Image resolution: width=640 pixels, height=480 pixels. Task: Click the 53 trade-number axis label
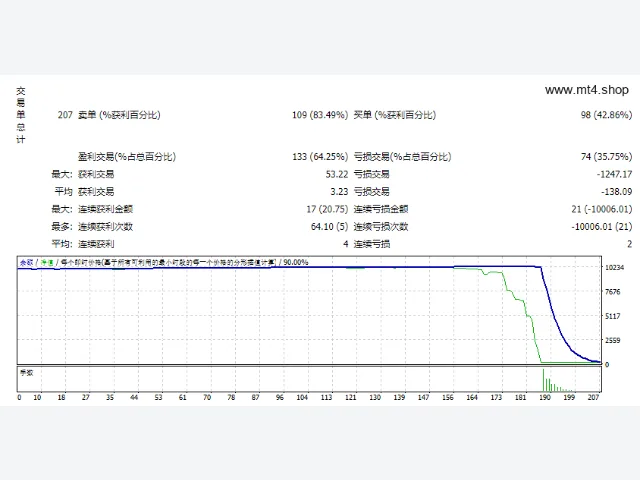(x=158, y=398)
